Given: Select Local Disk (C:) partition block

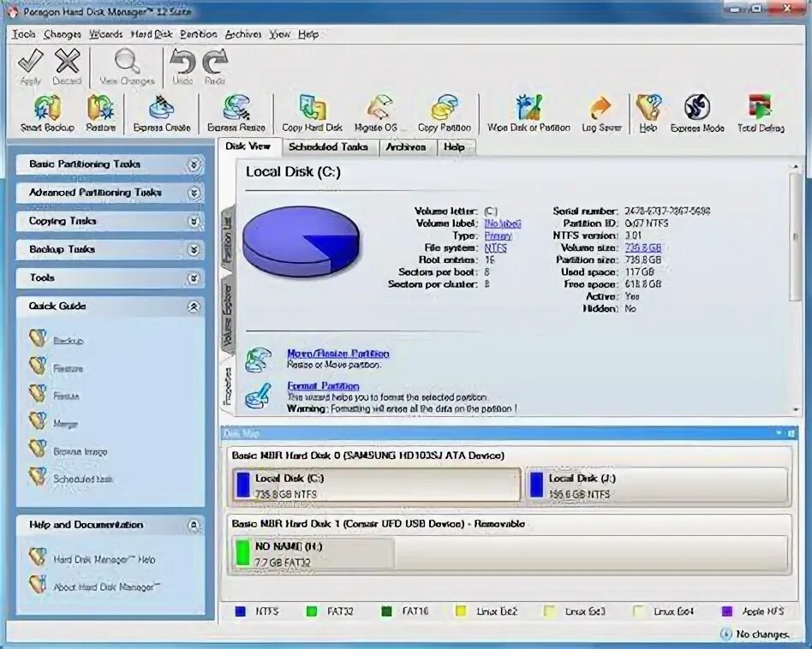Looking at the screenshot, I should (377, 485).
